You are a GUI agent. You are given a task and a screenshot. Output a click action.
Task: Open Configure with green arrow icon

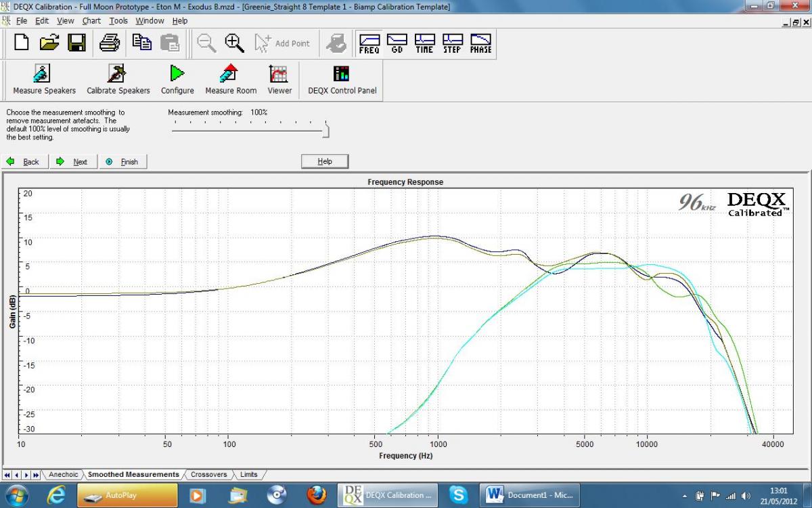(x=177, y=80)
